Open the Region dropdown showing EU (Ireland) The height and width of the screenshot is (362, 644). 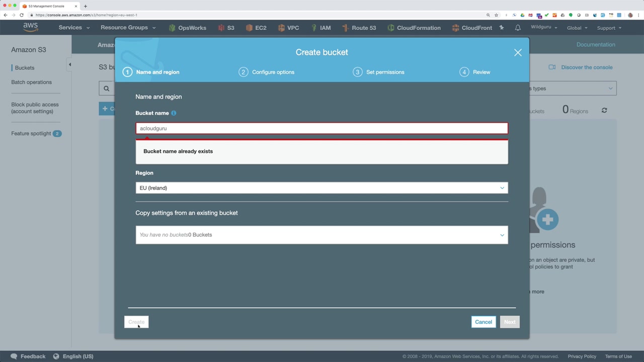[x=322, y=188]
